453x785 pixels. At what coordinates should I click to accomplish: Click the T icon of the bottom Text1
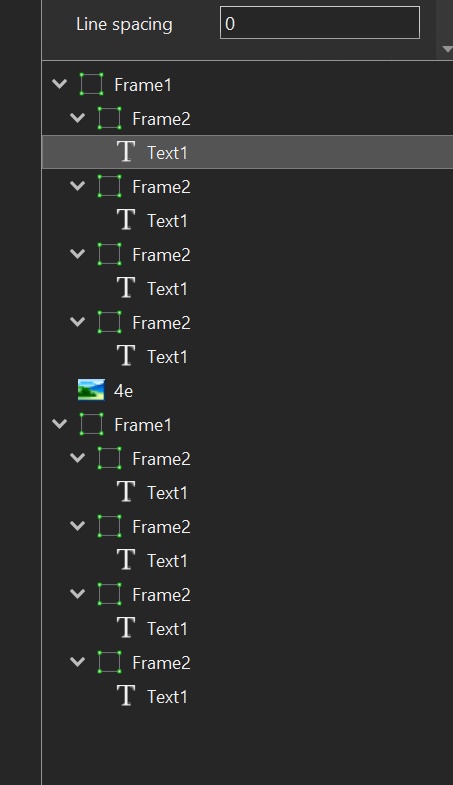(x=126, y=696)
